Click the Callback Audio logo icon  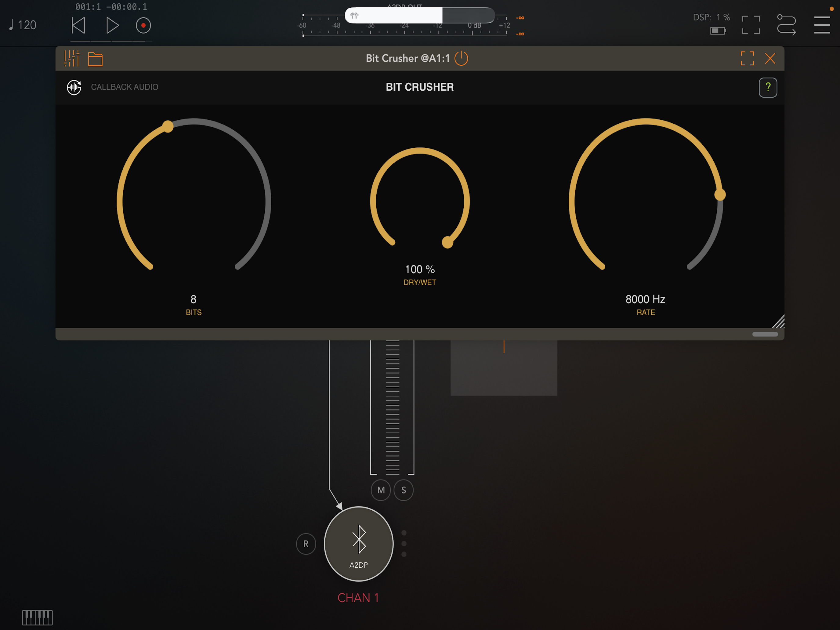click(74, 87)
